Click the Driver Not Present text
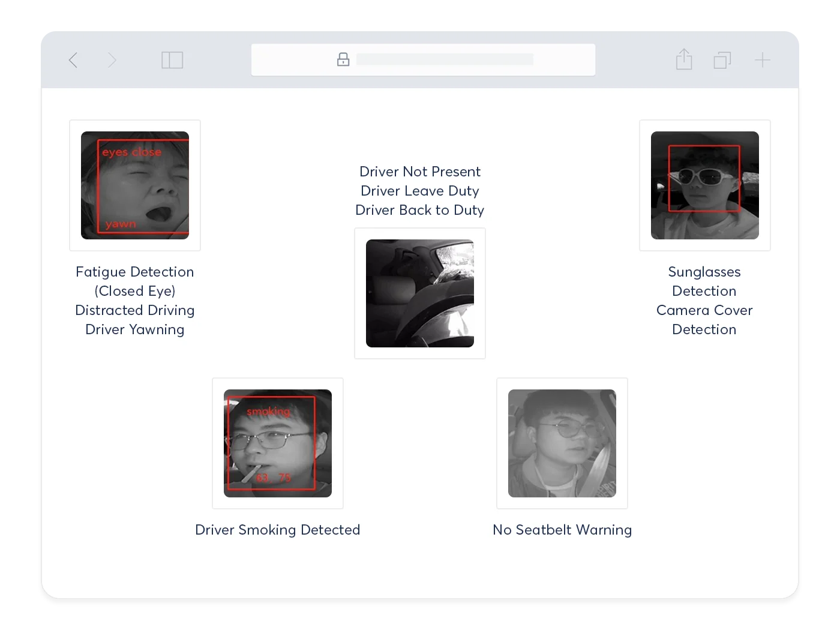The image size is (840, 630). point(420,172)
